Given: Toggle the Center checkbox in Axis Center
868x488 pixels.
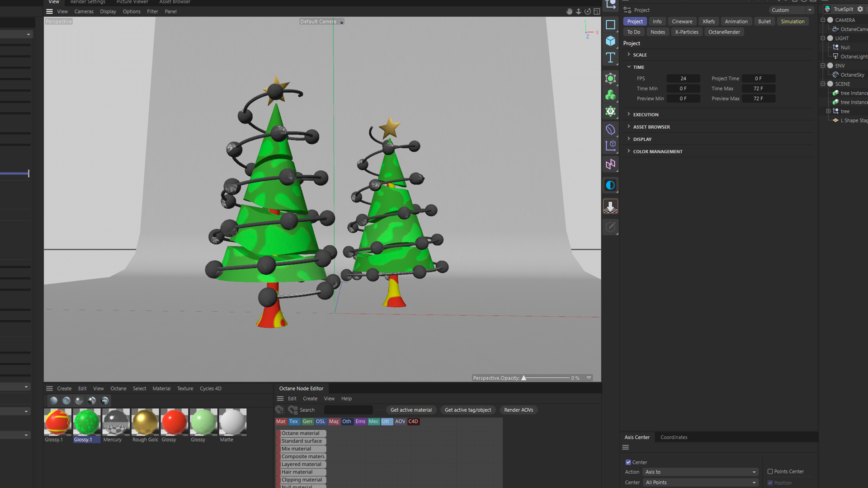Looking at the screenshot, I should click(x=628, y=462).
